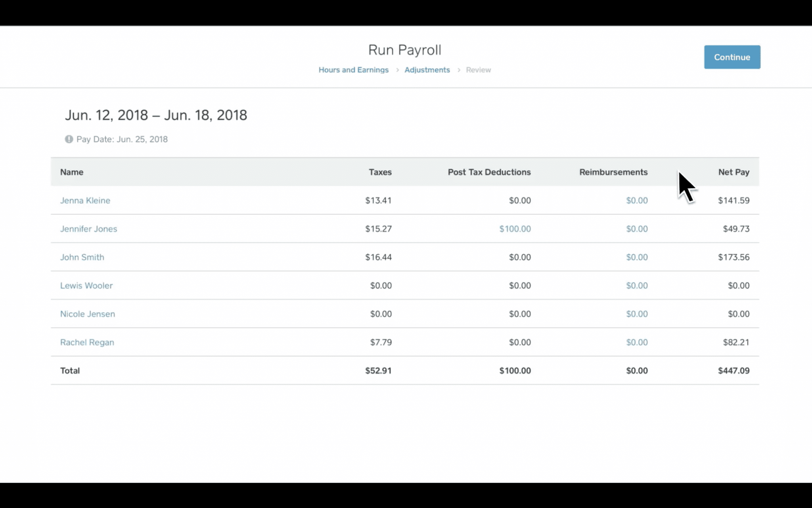Viewport: 812px width, 508px height.
Task: Open Rachel Regan's employee details
Action: pyautogui.click(x=87, y=342)
